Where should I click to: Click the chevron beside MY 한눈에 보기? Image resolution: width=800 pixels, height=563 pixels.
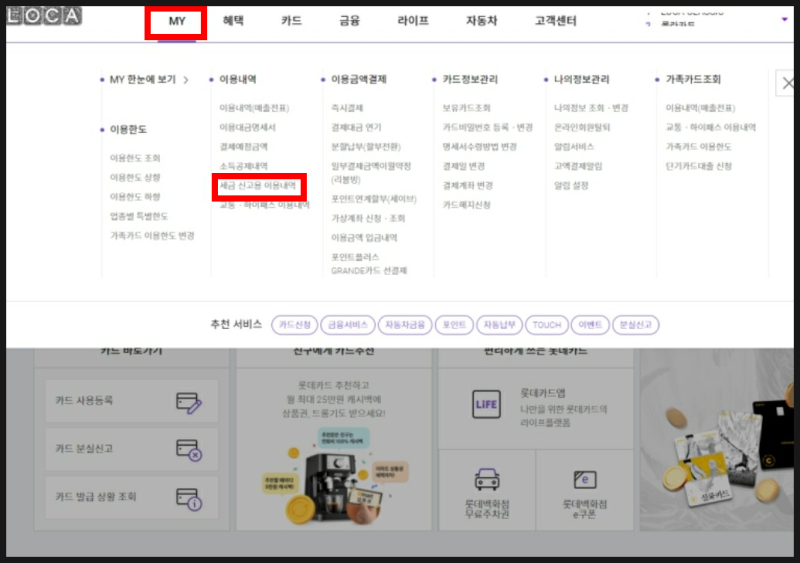point(186,80)
